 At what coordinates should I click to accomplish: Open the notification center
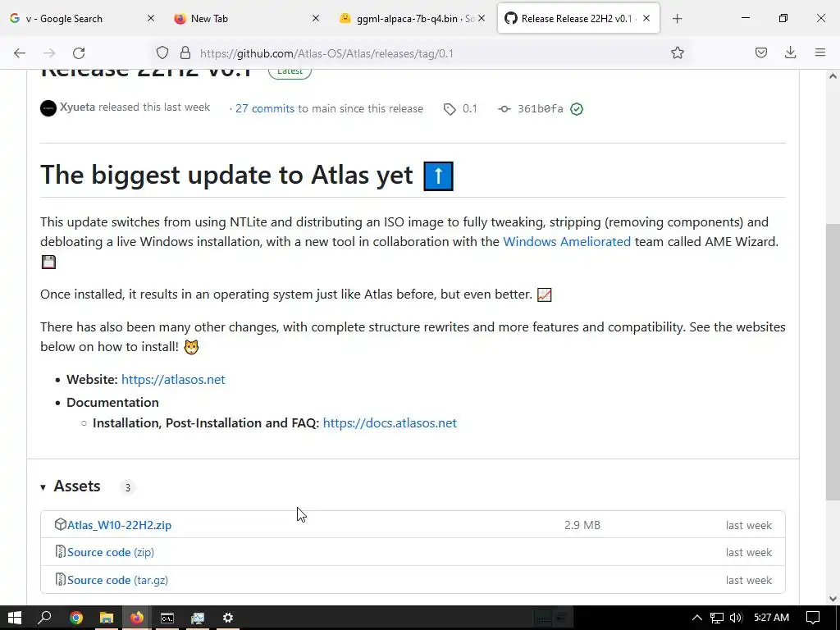(813, 618)
